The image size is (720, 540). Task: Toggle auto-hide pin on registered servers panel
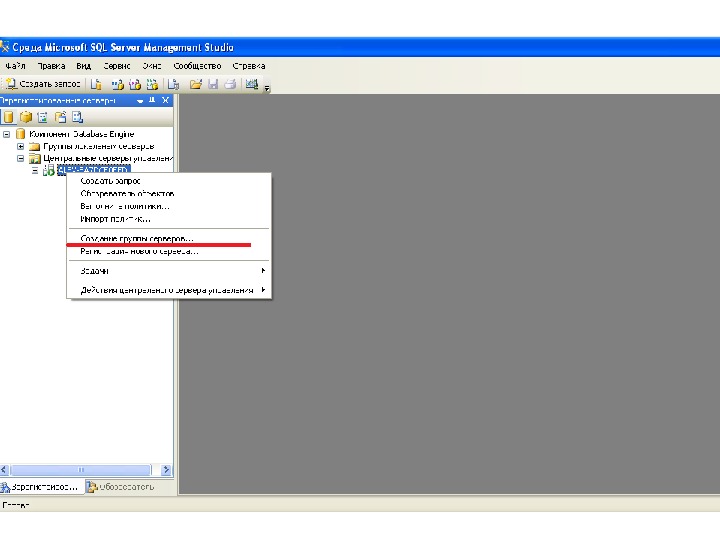click(152, 100)
